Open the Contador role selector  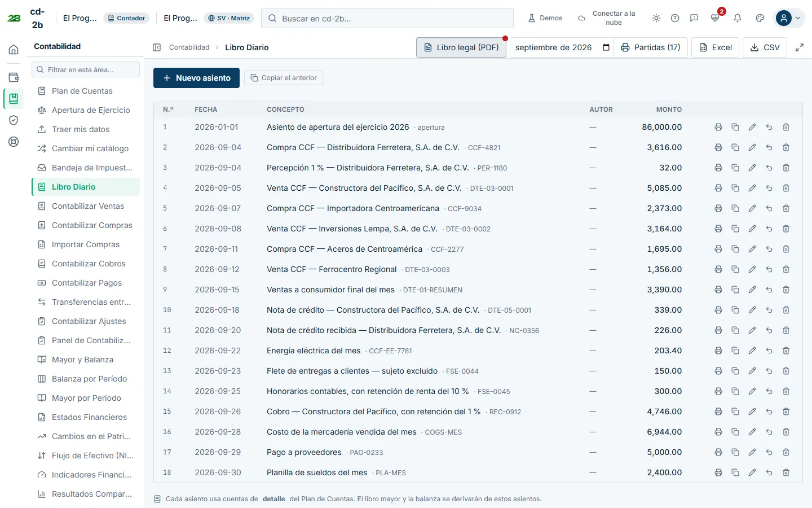pyautogui.click(x=127, y=18)
